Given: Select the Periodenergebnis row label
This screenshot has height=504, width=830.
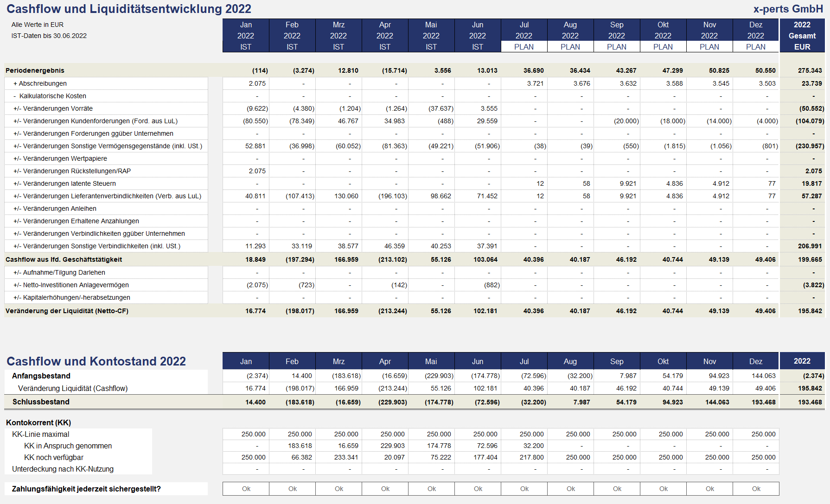Looking at the screenshot, I should (35, 70).
